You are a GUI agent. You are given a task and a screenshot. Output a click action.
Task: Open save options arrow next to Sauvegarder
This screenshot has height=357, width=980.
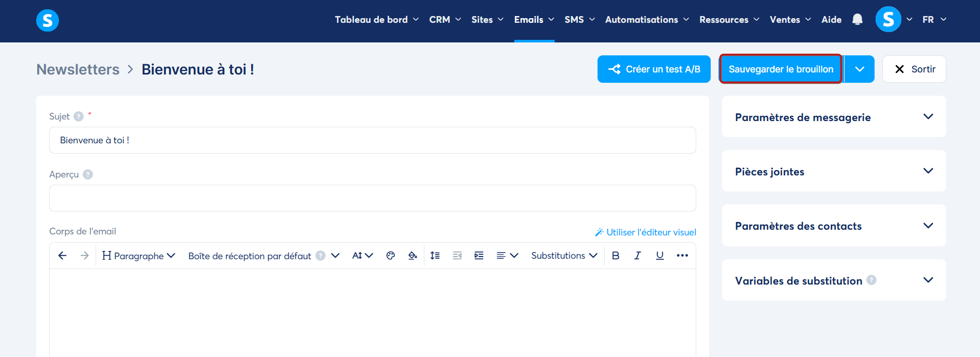tap(860, 69)
